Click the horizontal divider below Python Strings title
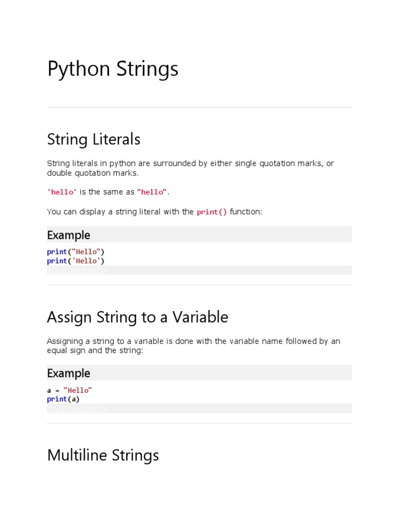Screen dimensions: 399x532 click(x=199, y=107)
